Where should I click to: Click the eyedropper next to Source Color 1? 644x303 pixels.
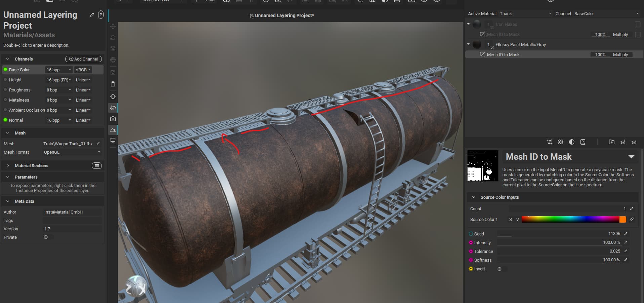click(x=632, y=219)
